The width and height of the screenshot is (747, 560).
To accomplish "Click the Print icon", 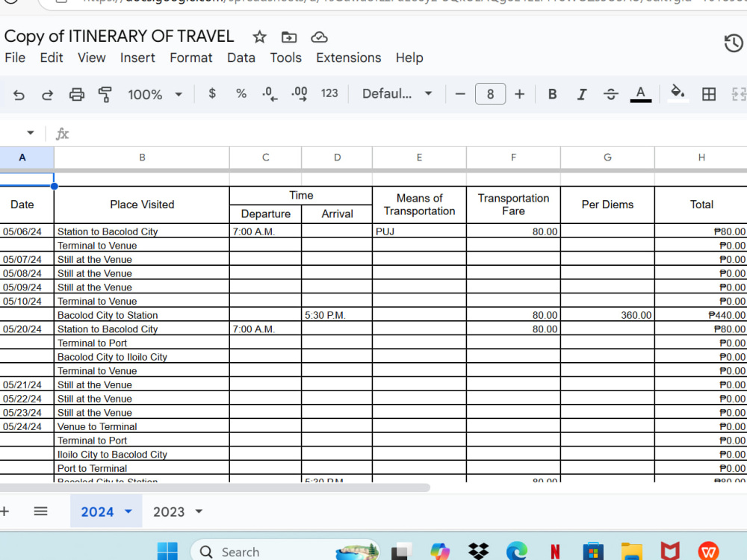I will point(77,94).
